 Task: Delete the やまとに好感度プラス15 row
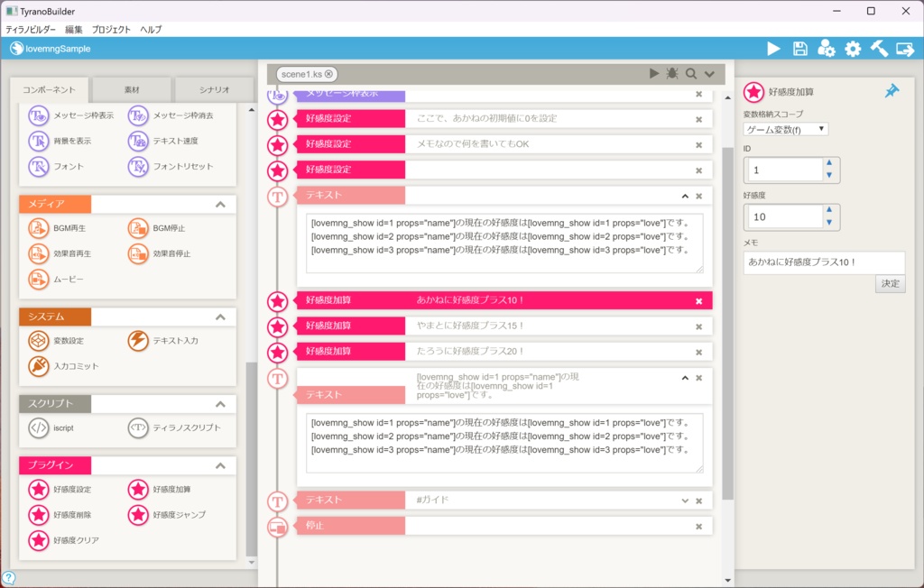pyautogui.click(x=699, y=326)
